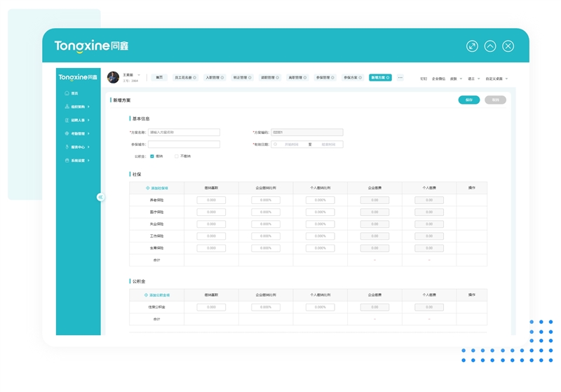Click the 首页 home icon in sidebar
This screenshot has height=392, width=561.
click(67, 93)
